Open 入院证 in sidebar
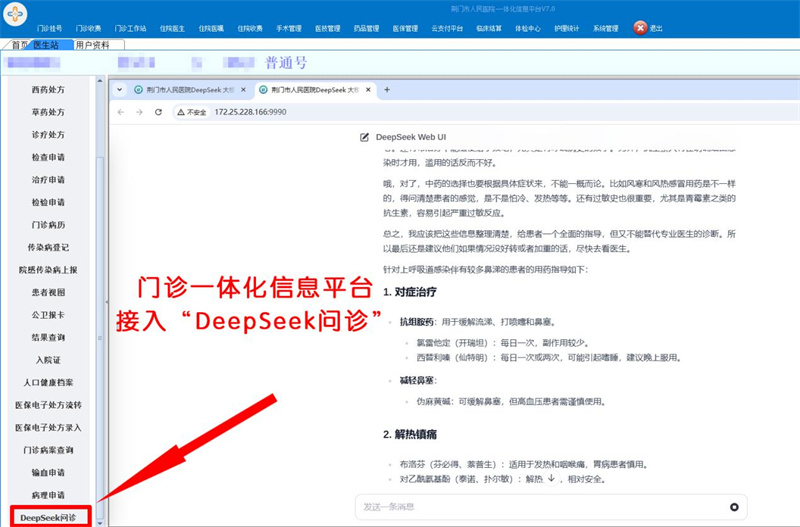The width and height of the screenshot is (800, 527). 48,360
